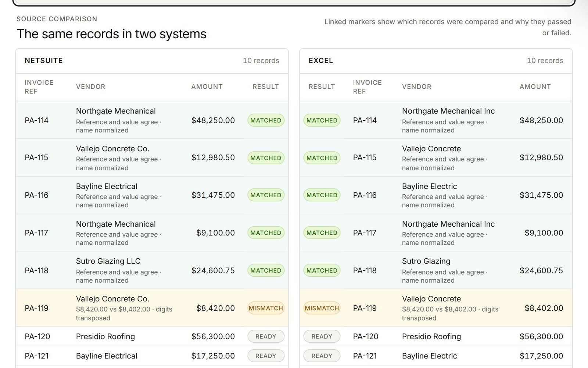
Task: Select Excel invoice ref PA-117
Action: tap(365, 233)
